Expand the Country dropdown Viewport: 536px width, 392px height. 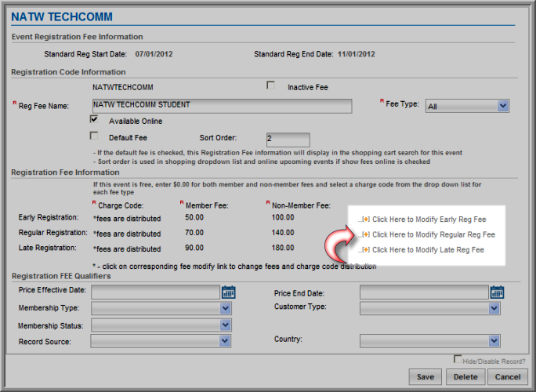tap(430, 341)
